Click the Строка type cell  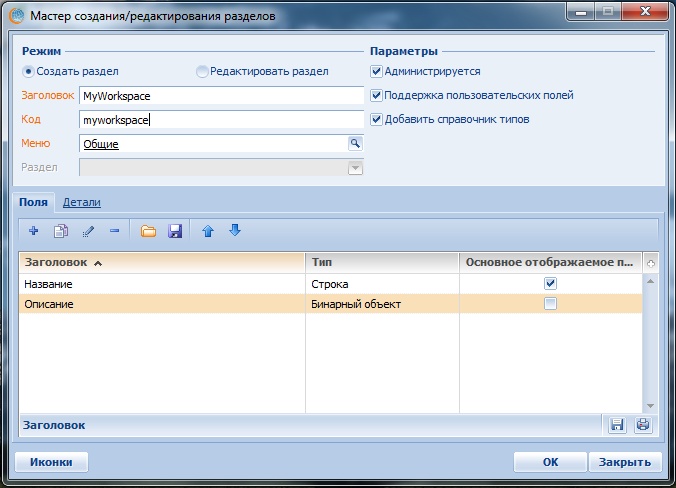382,284
